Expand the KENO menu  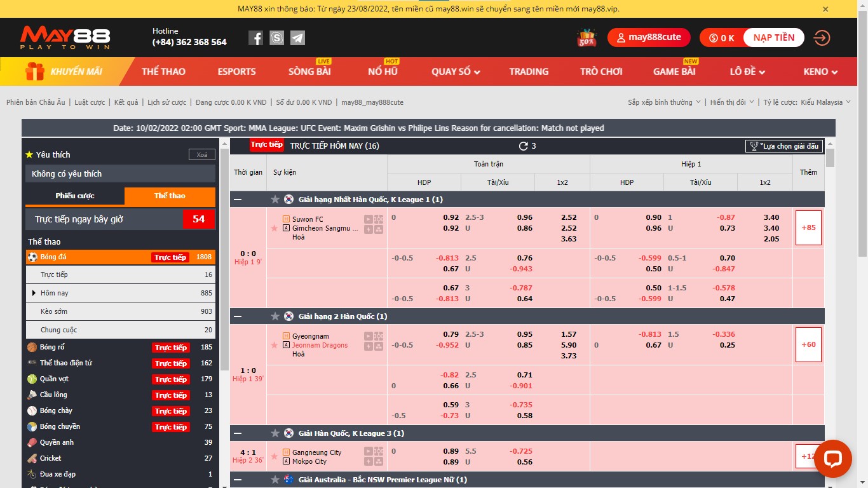click(x=820, y=72)
